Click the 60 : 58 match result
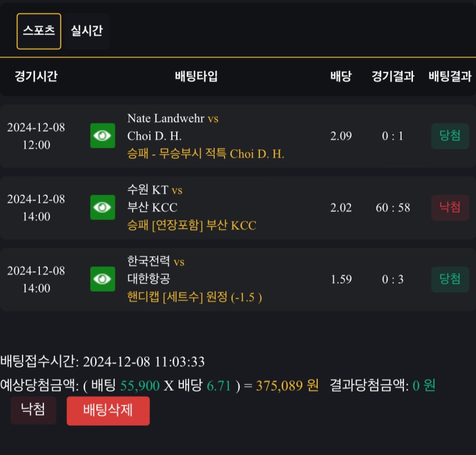 pyautogui.click(x=393, y=208)
